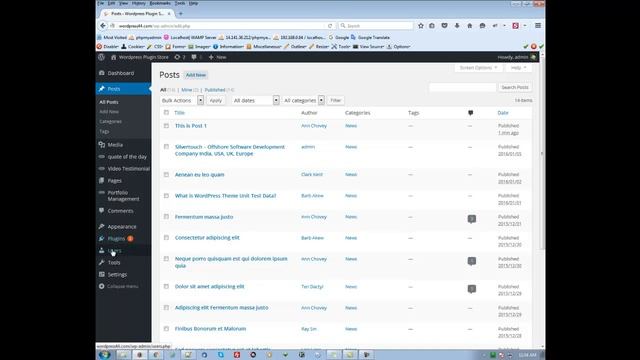Click the Search Posts button

(x=515, y=87)
